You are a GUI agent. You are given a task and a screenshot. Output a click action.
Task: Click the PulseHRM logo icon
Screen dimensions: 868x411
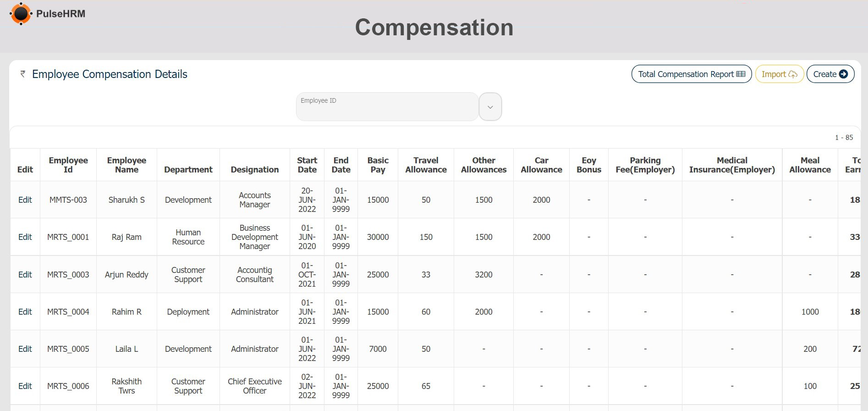pos(21,14)
